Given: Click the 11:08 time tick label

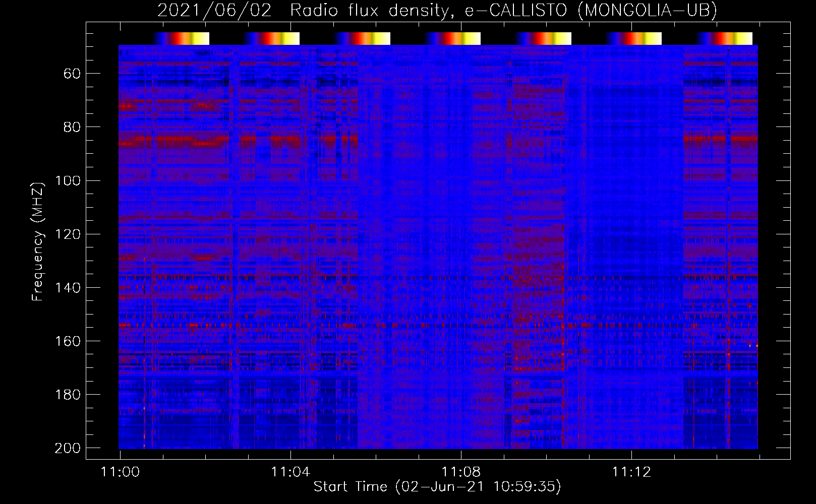Looking at the screenshot, I should [x=461, y=472].
